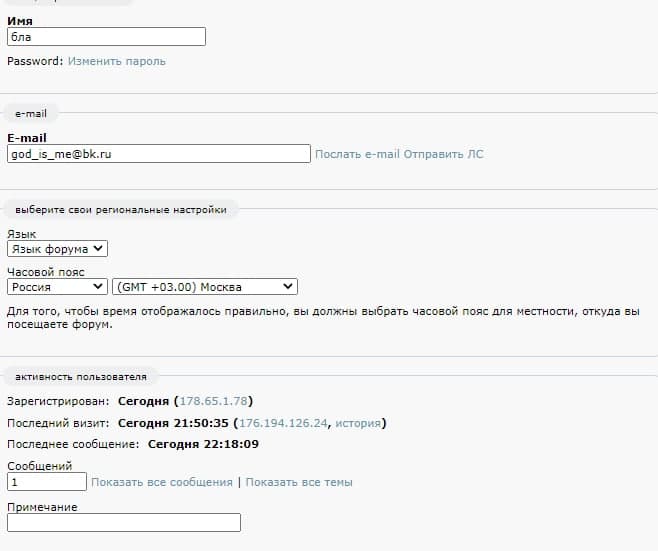The height and width of the screenshot is (551, 658).
Task: Open the Показать все темы link
Action: [x=299, y=482]
